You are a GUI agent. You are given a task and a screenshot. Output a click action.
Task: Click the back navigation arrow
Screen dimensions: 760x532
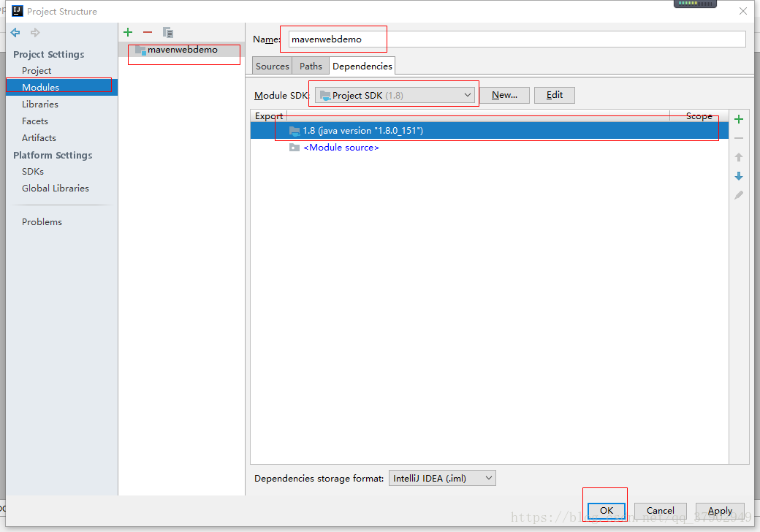pyautogui.click(x=15, y=32)
